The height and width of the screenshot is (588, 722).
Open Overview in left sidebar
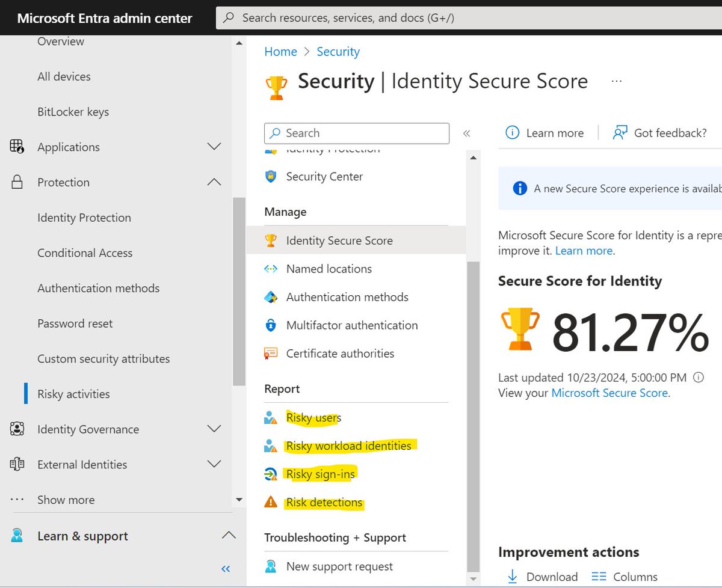point(61,41)
